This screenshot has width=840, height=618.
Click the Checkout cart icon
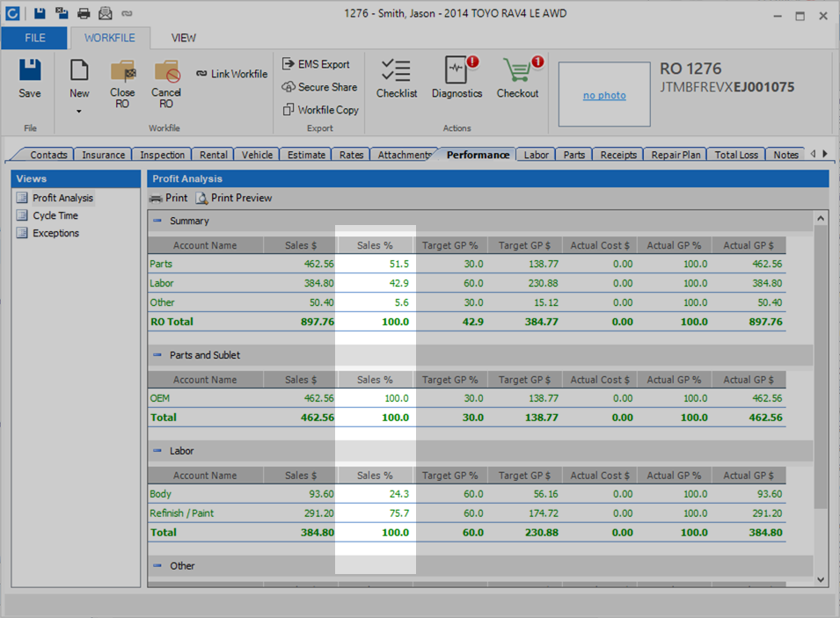click(517, 72)
